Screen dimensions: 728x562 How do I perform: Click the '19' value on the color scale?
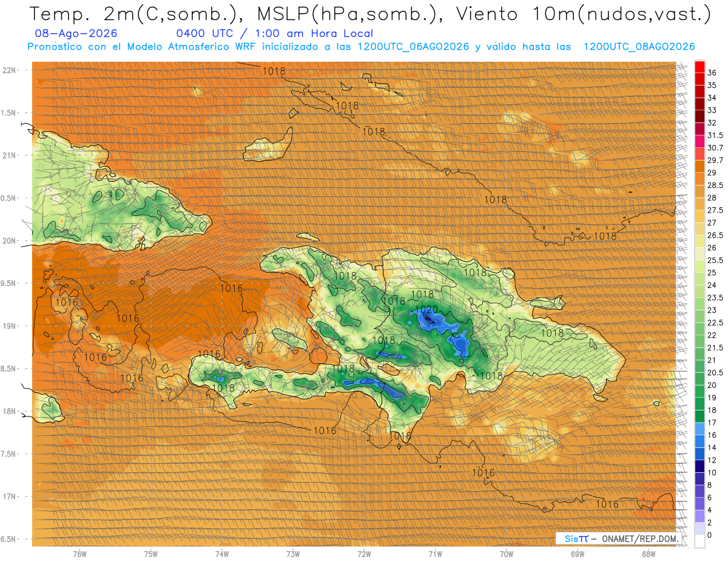pos(712,398)
